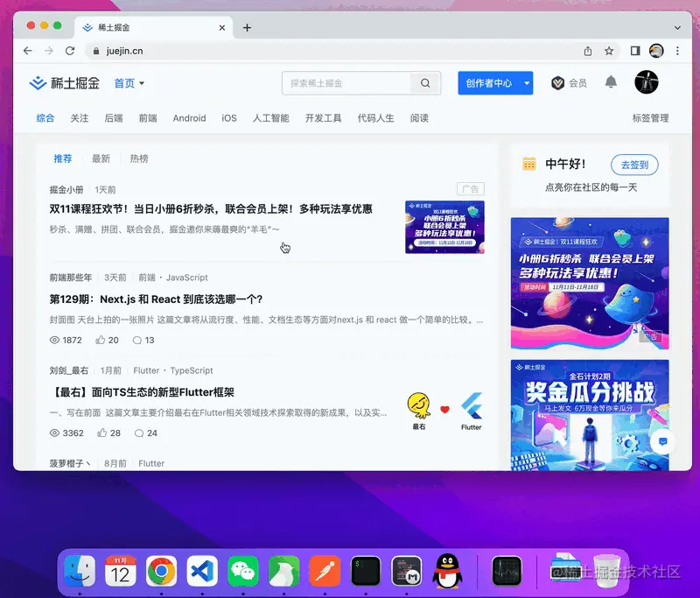Open the 小册6折秒杀 sidebar banner
The image size is (700, 598).
590,283
